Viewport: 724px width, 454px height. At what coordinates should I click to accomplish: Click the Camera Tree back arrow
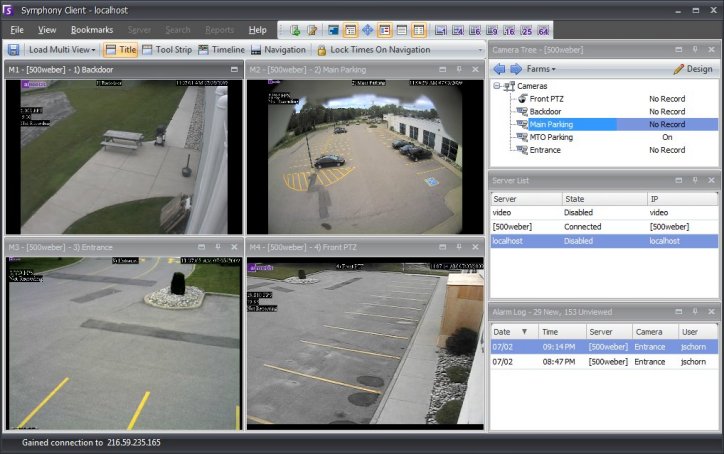pos(499,69)
